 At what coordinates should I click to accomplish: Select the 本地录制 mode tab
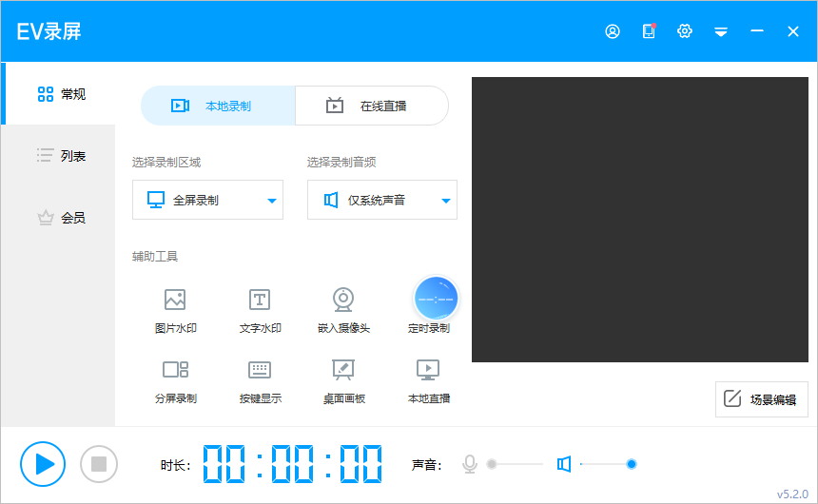click(218, 106)
